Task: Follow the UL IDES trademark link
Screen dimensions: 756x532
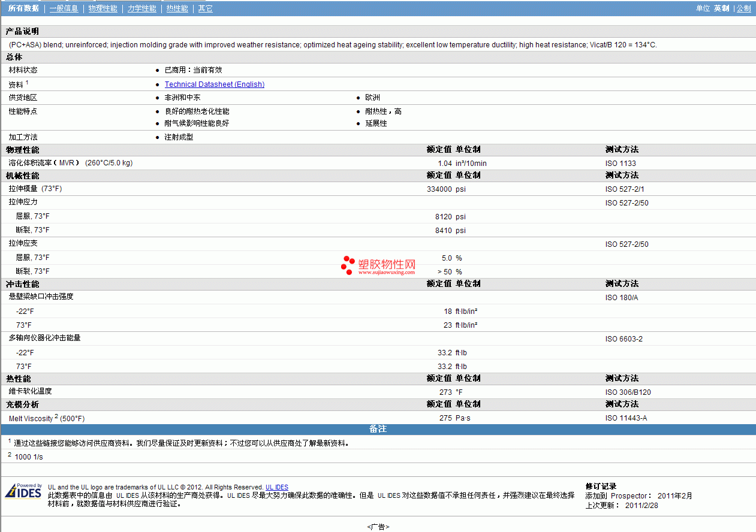Action: click(277, 488)
